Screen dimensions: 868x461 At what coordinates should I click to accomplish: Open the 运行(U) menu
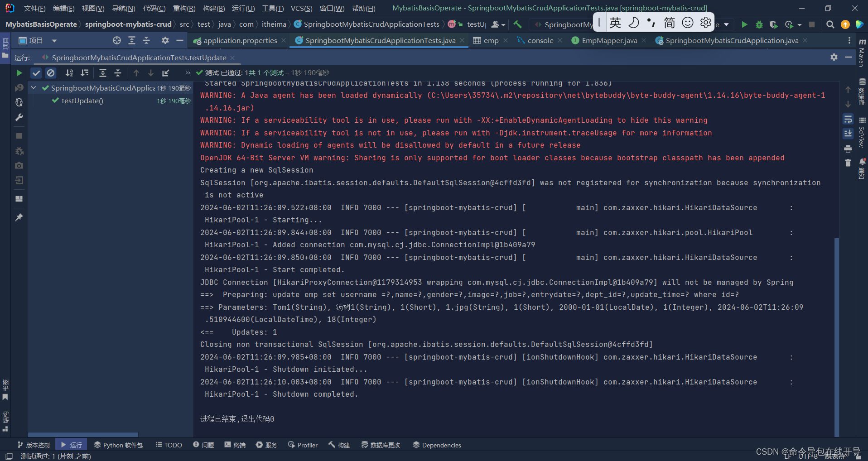[x=243, y=8]
